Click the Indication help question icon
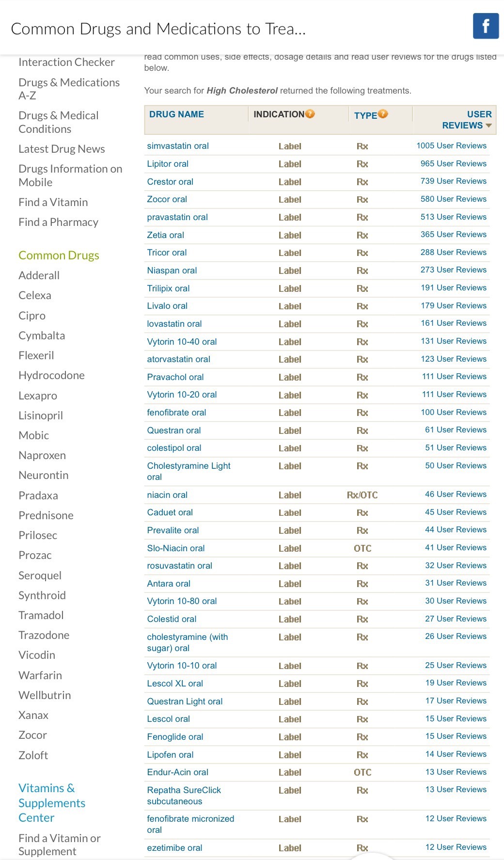The width and height of the screenshot is (504, 860). (310, 114)
